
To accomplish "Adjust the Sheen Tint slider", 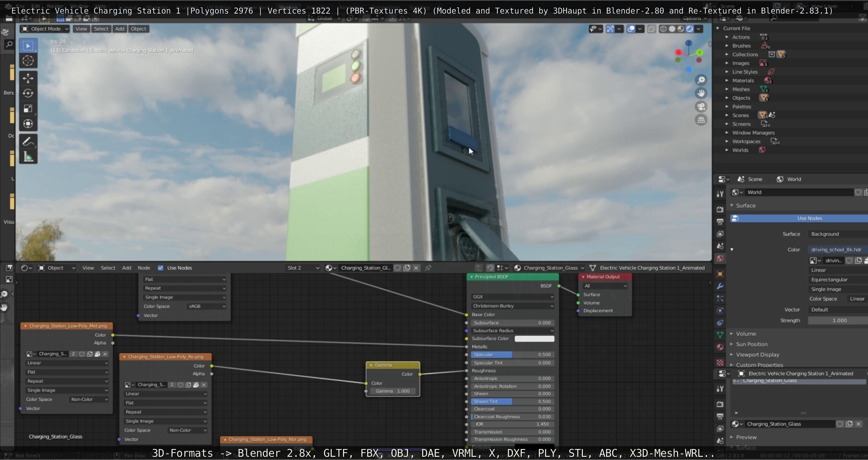I will [512, 402].
